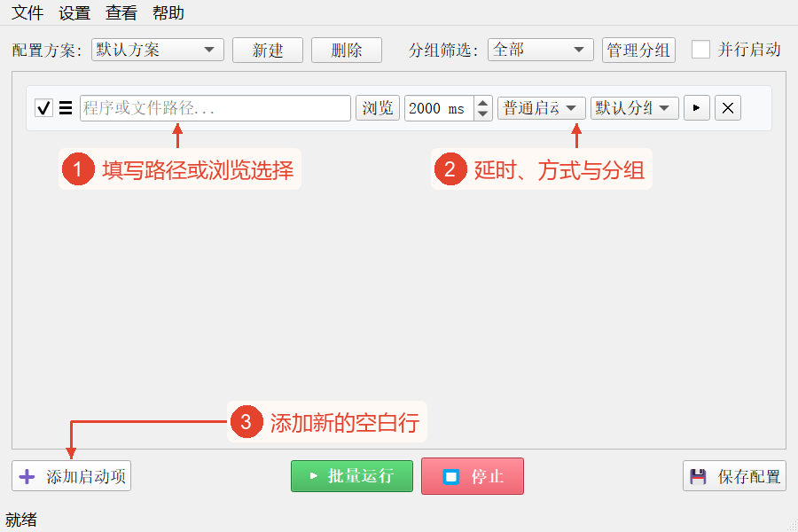Decrease the delay with the down arrow

pyautogui.click(x=483, y=114)
